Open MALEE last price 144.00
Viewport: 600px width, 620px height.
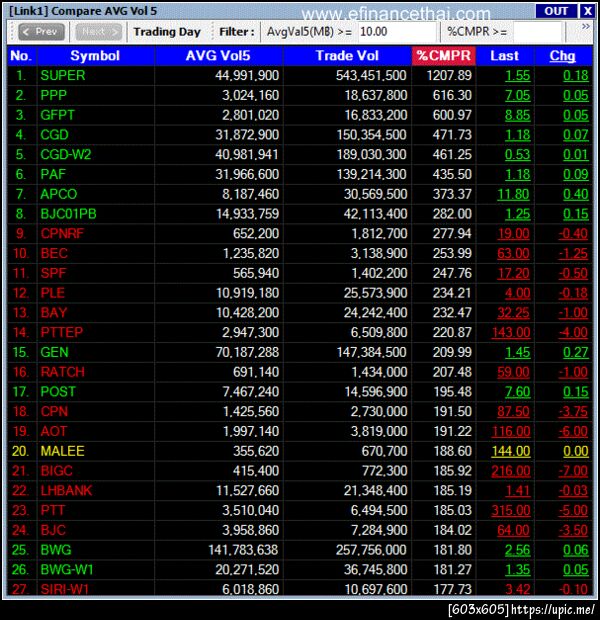(x=511, y=451)
